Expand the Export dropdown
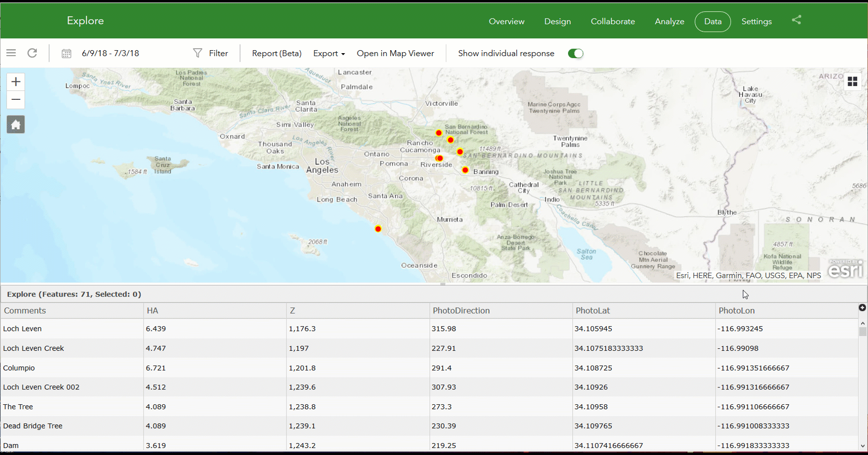The width and height of the screenshot is (868, 455). 329,54
